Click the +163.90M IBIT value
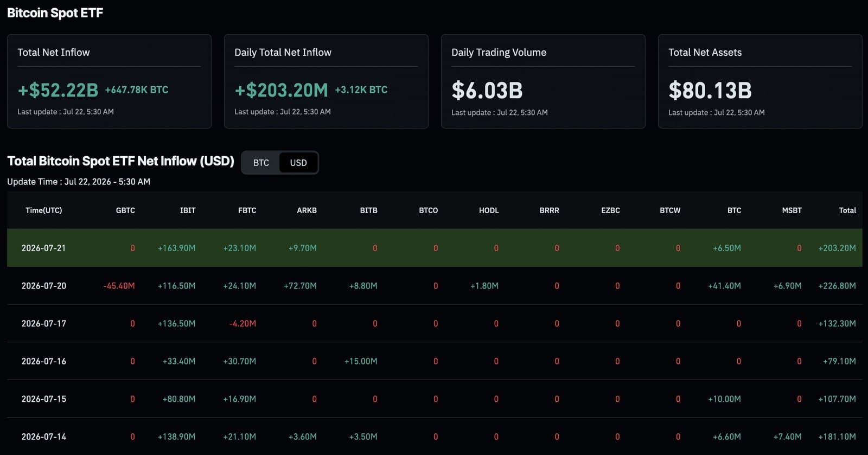Image resolution: width=868 pixels, height=455 pixels. 176,248
